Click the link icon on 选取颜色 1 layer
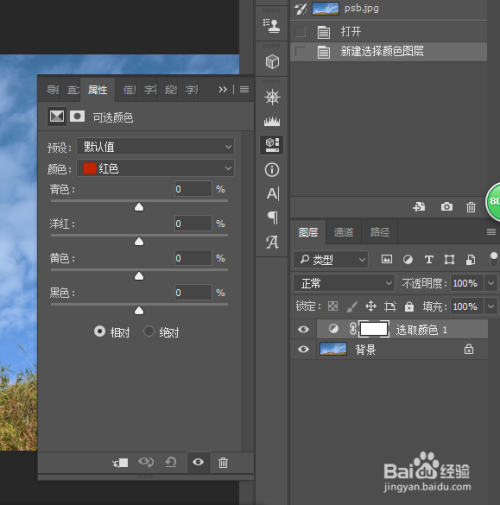This screenshot has width=500, height=505. point(353,329)
